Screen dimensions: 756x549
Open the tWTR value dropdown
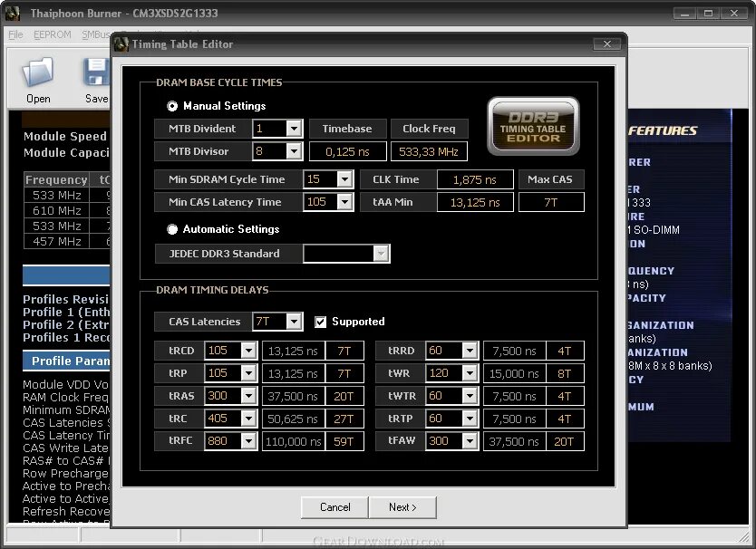coord(470,396)
